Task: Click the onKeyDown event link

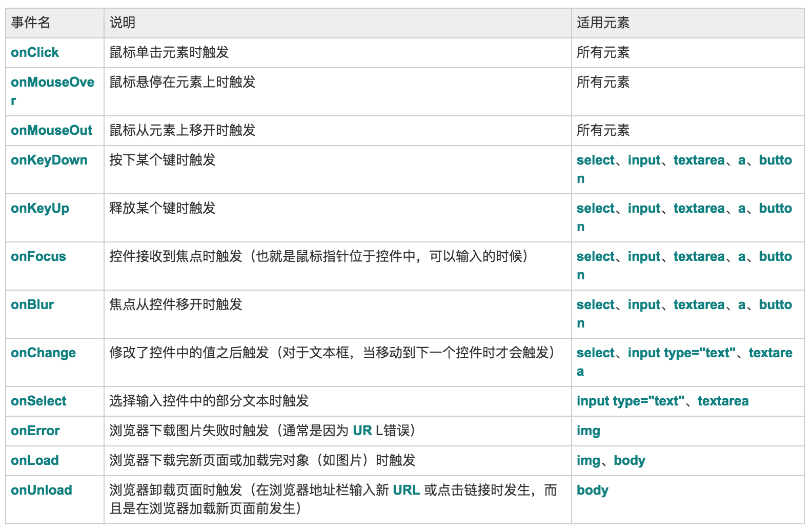Action: (49, 160)
